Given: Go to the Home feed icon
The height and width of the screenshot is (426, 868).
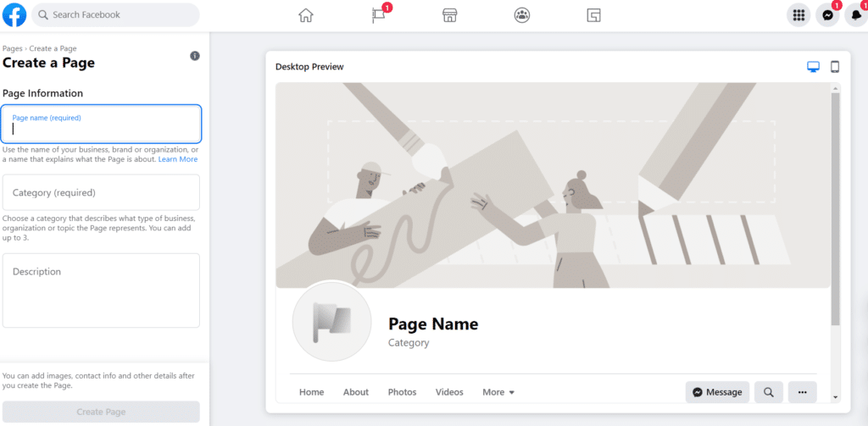Looking at the screenshot, I should tap(305, 15).
